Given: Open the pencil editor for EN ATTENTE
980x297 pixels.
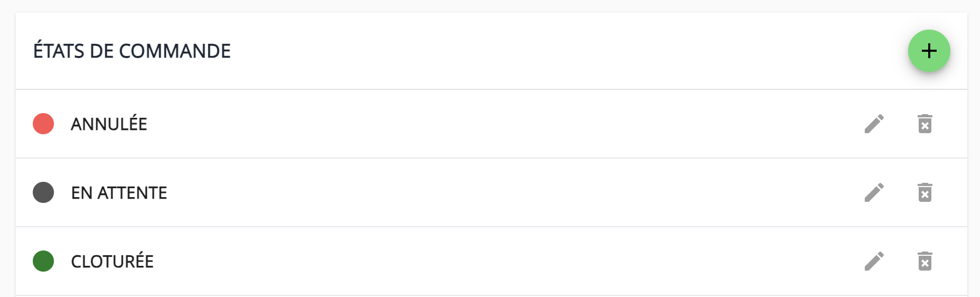Looking at the screenshot, I should 874,192.
